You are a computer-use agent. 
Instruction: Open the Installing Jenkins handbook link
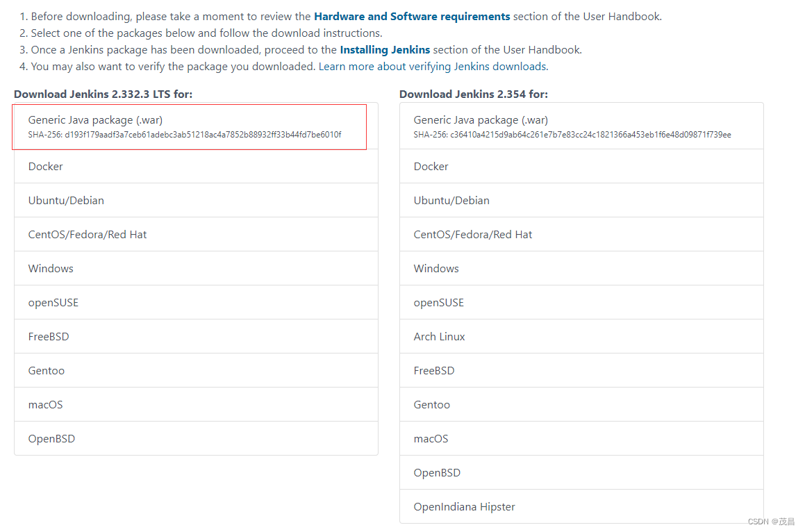pyautogui.click(x=385, y=50)
